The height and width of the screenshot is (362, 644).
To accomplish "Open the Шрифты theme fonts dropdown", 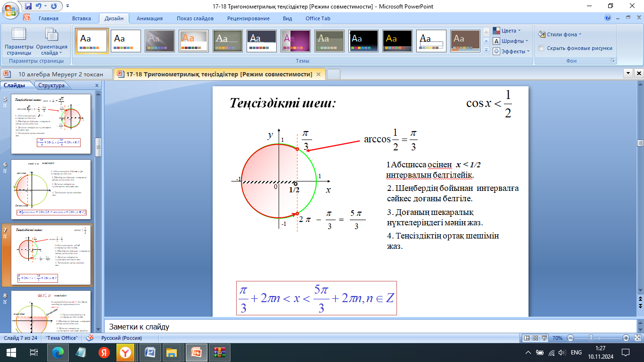I will pos(510,41).
